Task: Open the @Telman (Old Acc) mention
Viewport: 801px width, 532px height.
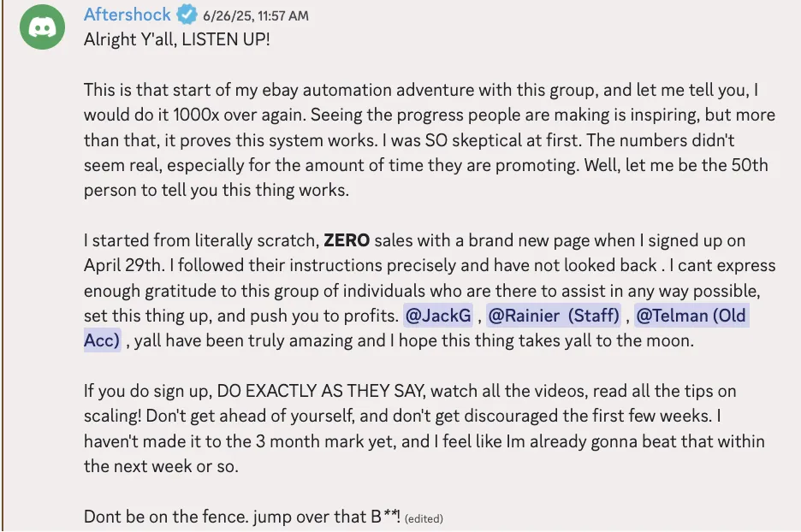Action: [690, 316]
